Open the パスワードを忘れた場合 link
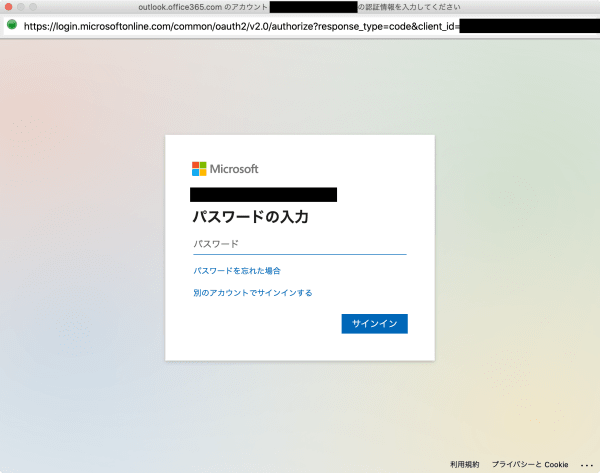Image resolution: width=600 pixels, height=473 pixels. [237, 271]
